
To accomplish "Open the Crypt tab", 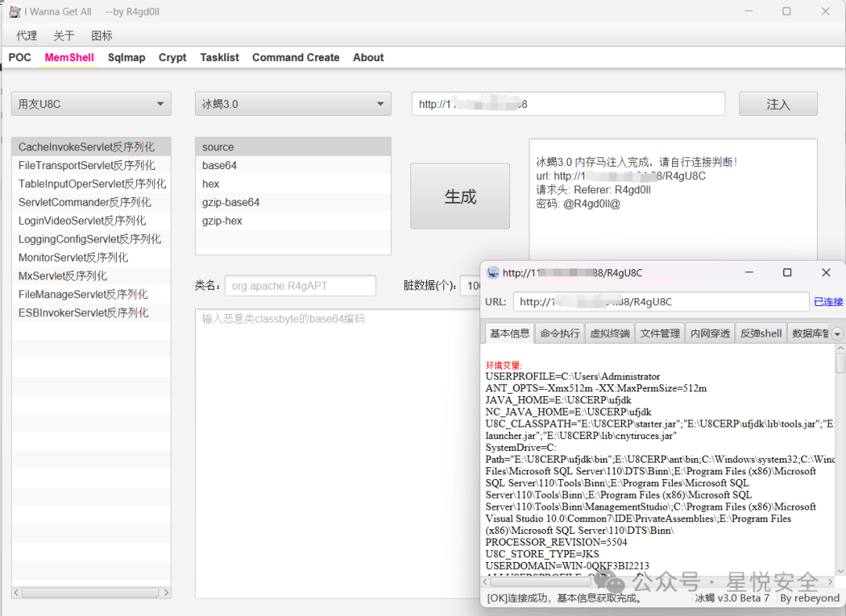I will click(x=172, y=57).
